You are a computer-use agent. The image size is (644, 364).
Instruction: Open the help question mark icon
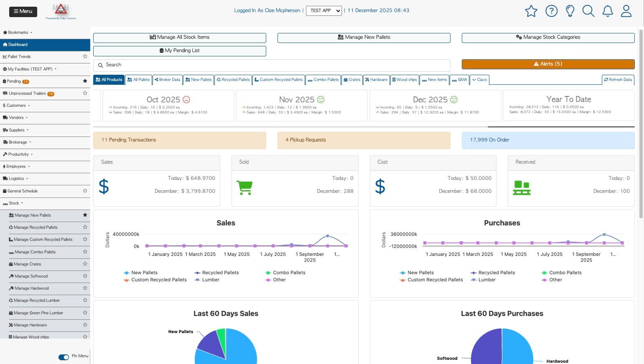pos(552,11)
